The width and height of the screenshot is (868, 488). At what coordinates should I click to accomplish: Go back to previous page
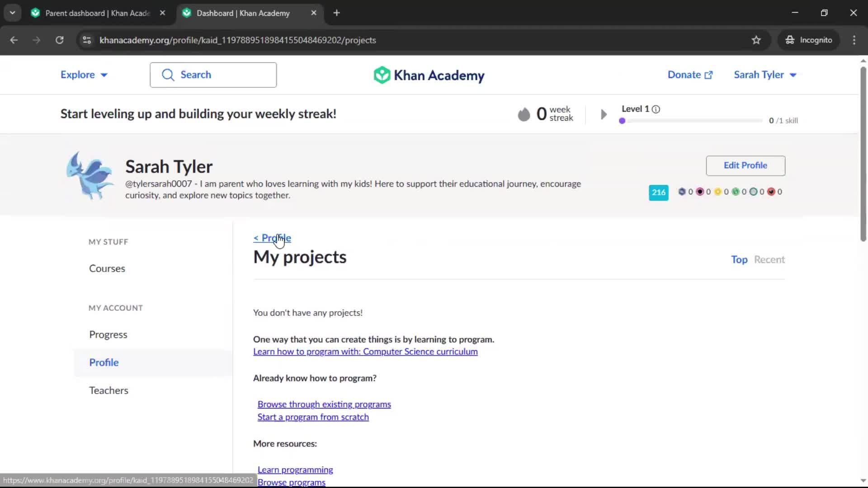pyautogui.click(x=14, y=40)
